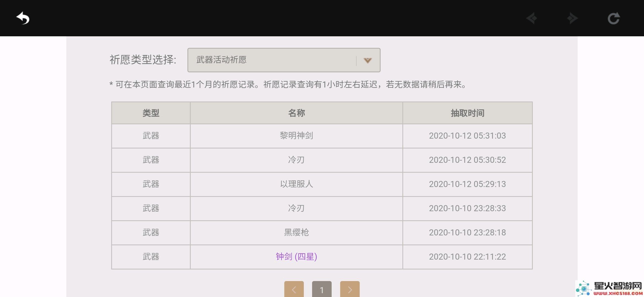Click timestamp 2020-10-12 05:31:03

pyautogui.click(x=467, y=136)
